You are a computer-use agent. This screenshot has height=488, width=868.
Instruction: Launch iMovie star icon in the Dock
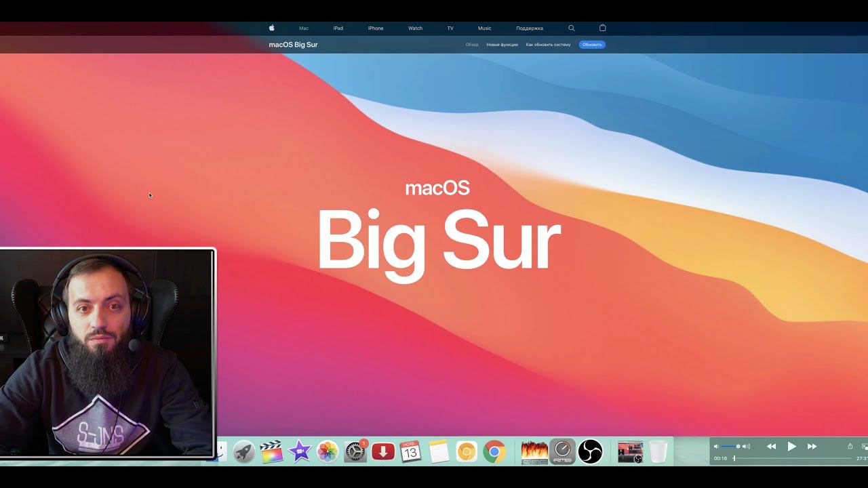pyautogui.click(x=300, y=451)
